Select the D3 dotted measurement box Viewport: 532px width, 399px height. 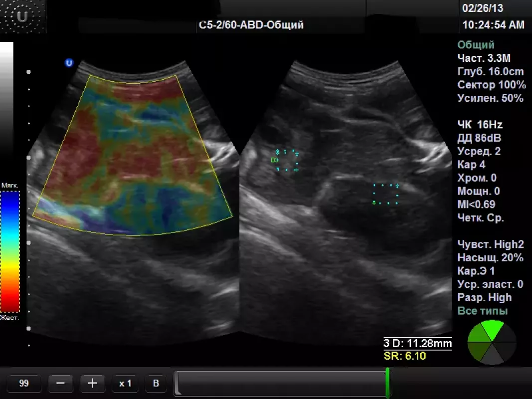[x=287, y=161]
